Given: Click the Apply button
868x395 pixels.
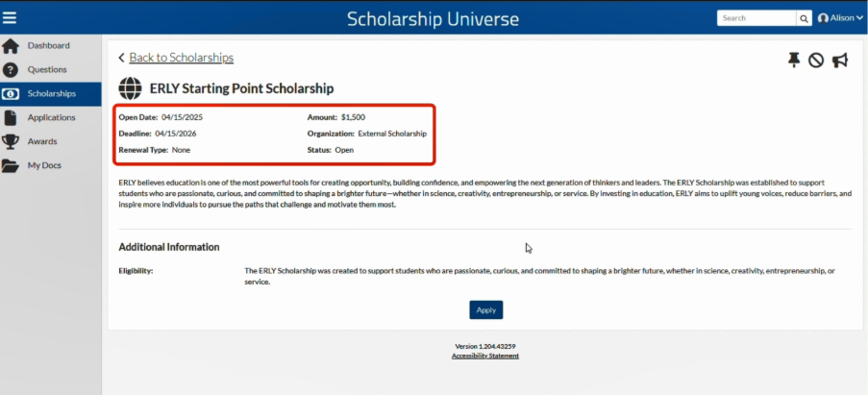Looking at the screenshot, I should tap(486, 309).
